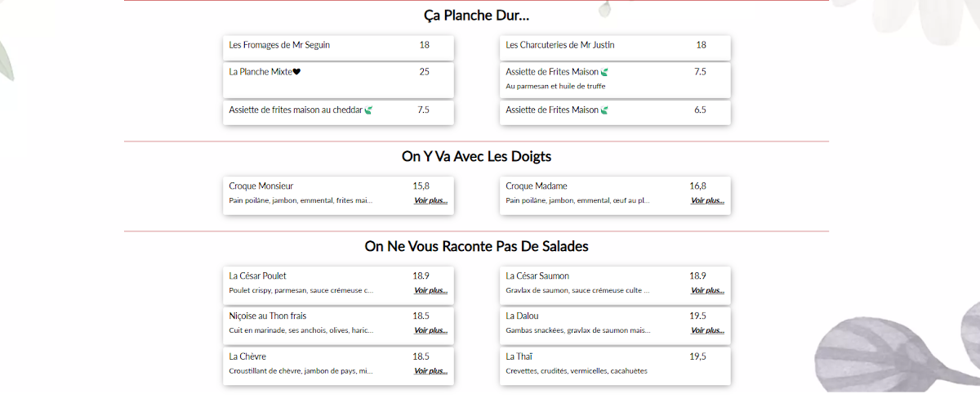Click the La Dalou item title
The image size is (980, 399).
(522, 316)
